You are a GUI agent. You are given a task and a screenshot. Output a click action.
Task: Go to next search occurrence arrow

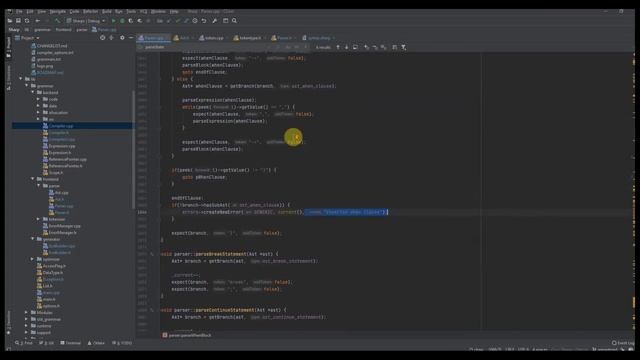pos(347,47)
